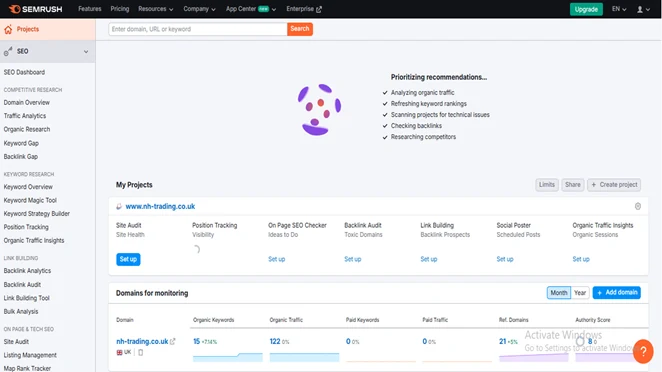
Task: Open Traffic Analytics in sidebar
Action: tap(25, 116)
